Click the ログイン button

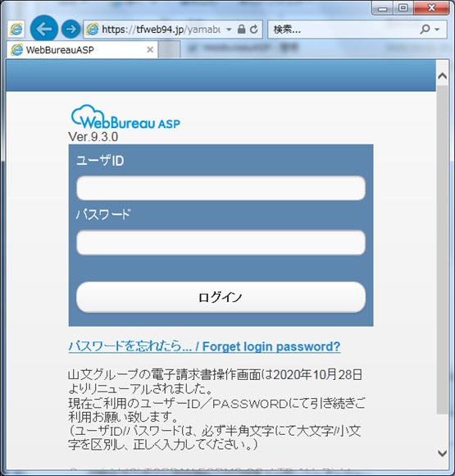(221, 297)
